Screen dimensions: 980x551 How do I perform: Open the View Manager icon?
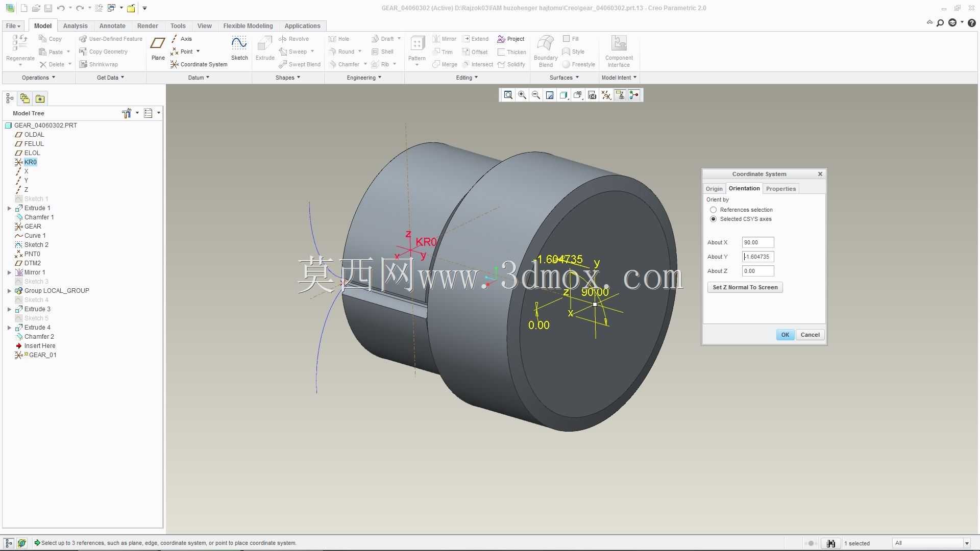(x=592, y=95)
